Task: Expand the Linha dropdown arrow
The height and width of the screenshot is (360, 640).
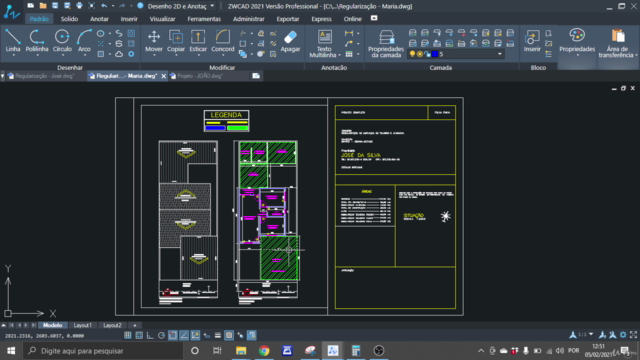Action: 13,56
